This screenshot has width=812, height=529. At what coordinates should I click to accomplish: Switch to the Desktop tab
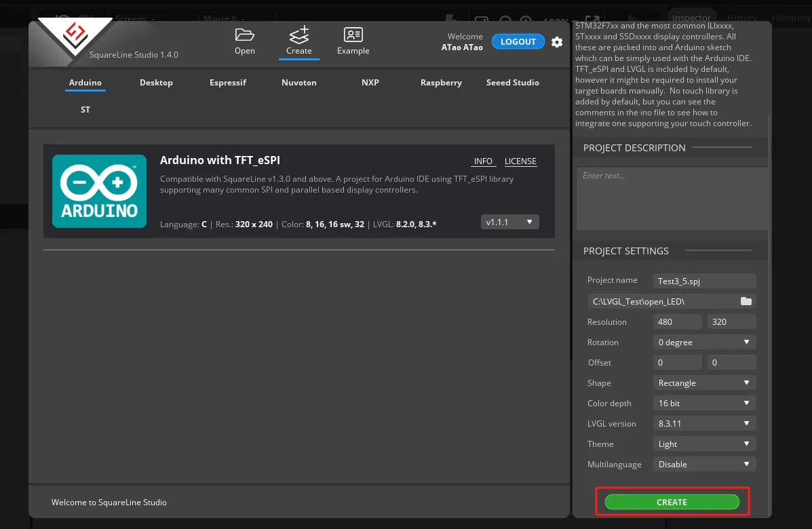point(157,83)
